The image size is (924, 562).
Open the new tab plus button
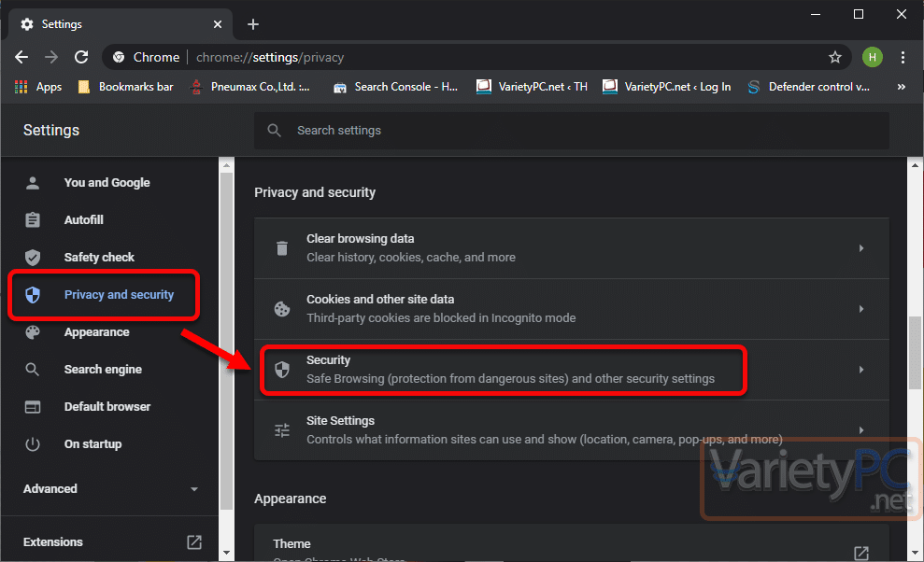point(253,24)
